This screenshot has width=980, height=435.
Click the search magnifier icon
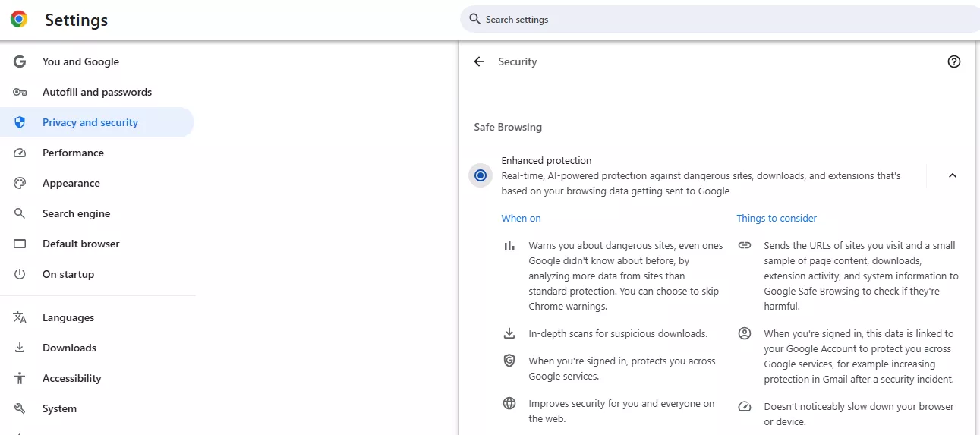point(475,19)
